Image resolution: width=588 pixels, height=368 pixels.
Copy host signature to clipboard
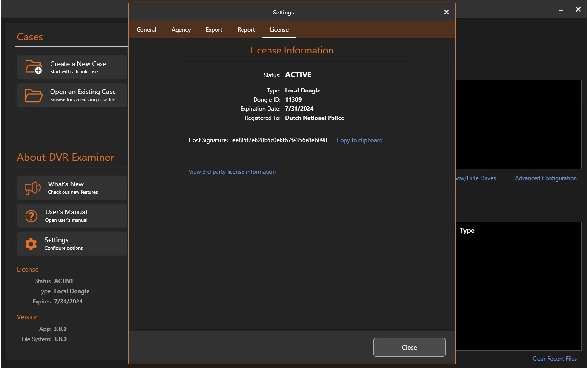coord(359,140)
